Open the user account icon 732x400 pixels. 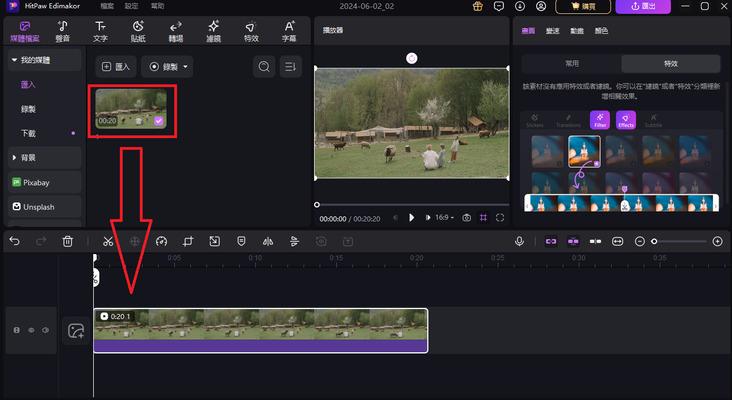coord(541,6)
